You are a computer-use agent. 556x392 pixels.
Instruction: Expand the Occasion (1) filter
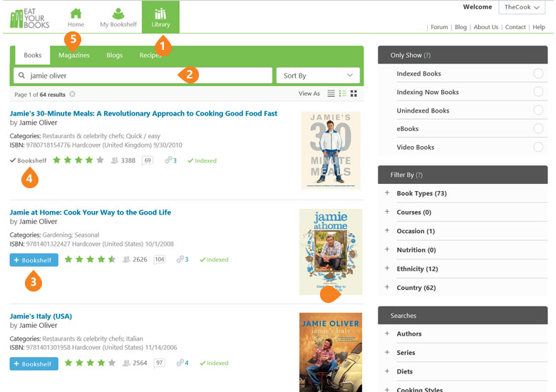coord(387,230)
